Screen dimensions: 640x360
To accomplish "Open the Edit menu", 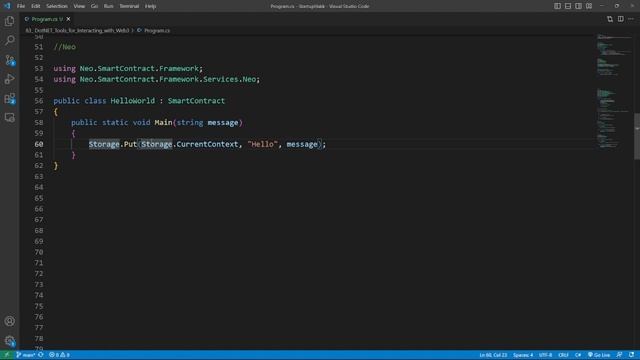I will click(x=36, y=6).
